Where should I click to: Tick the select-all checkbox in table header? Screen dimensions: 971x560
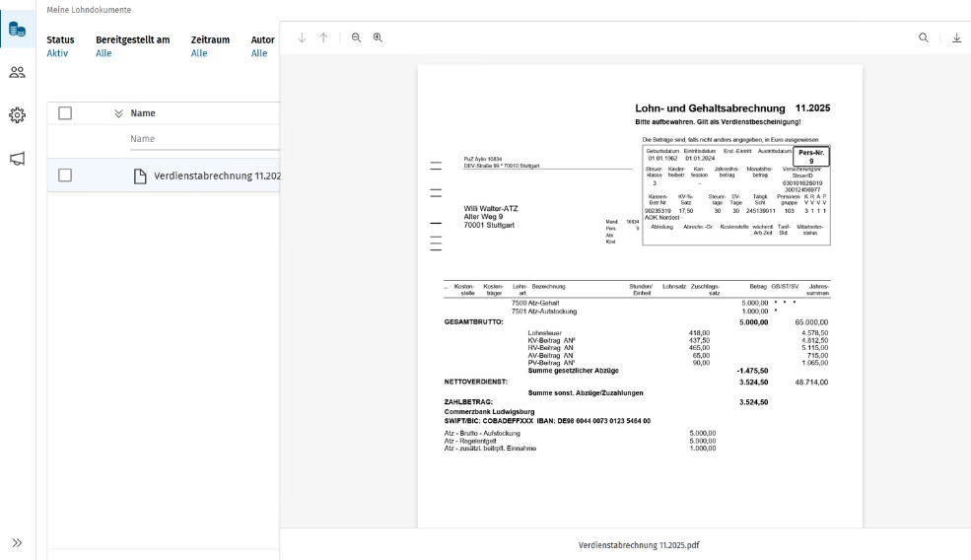65,113
